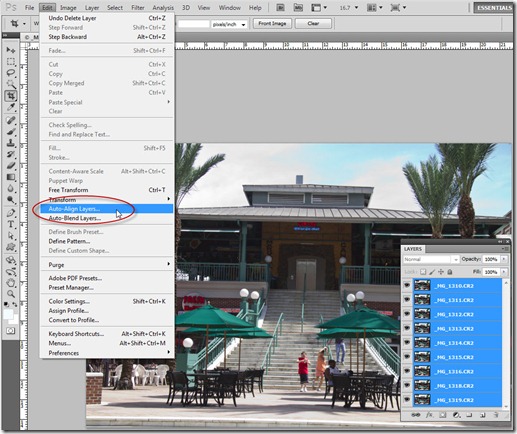
Task: Select the Eyedropper tool
Action: coord(11,107)
